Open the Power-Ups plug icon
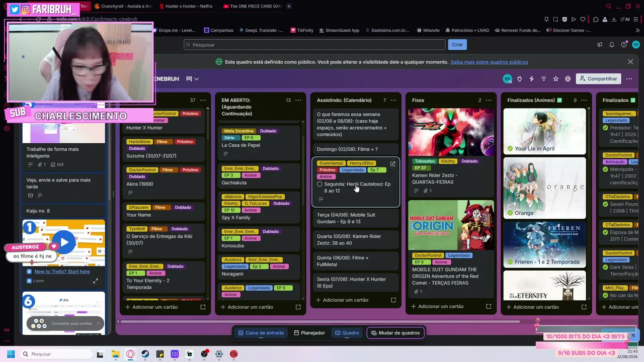 click(519, 79)
